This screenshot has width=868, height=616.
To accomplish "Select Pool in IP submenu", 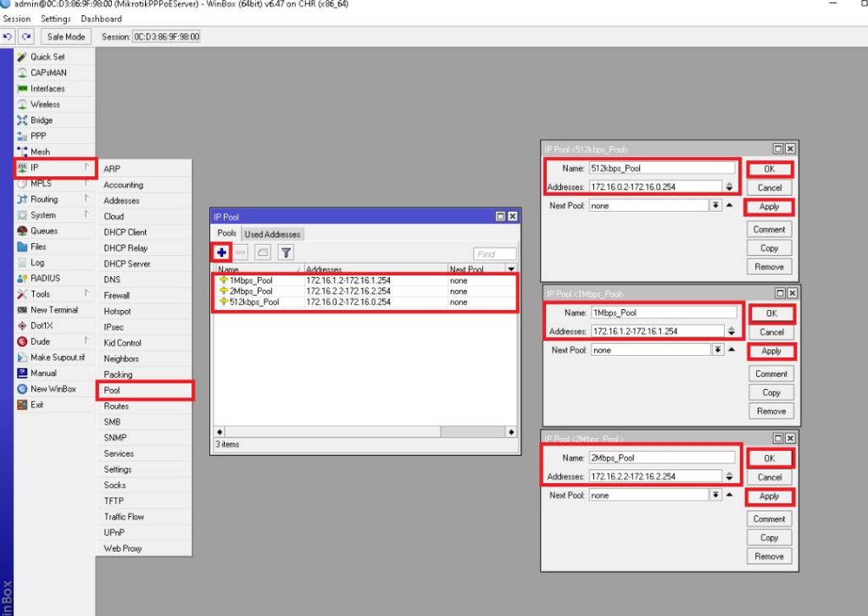I will [144, 390].
